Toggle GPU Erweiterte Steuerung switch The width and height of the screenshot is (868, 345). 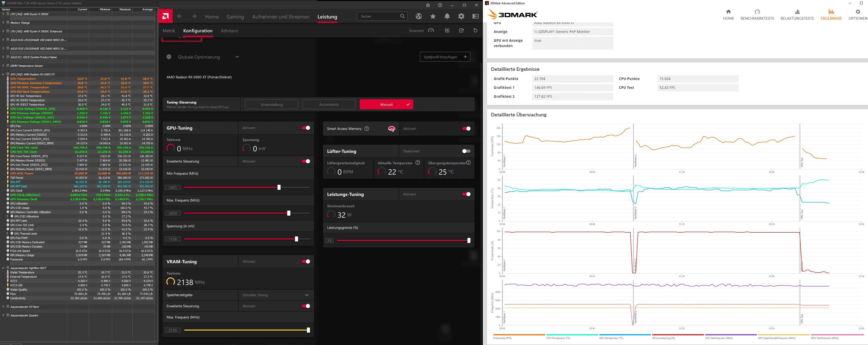(x=306, y=161)
